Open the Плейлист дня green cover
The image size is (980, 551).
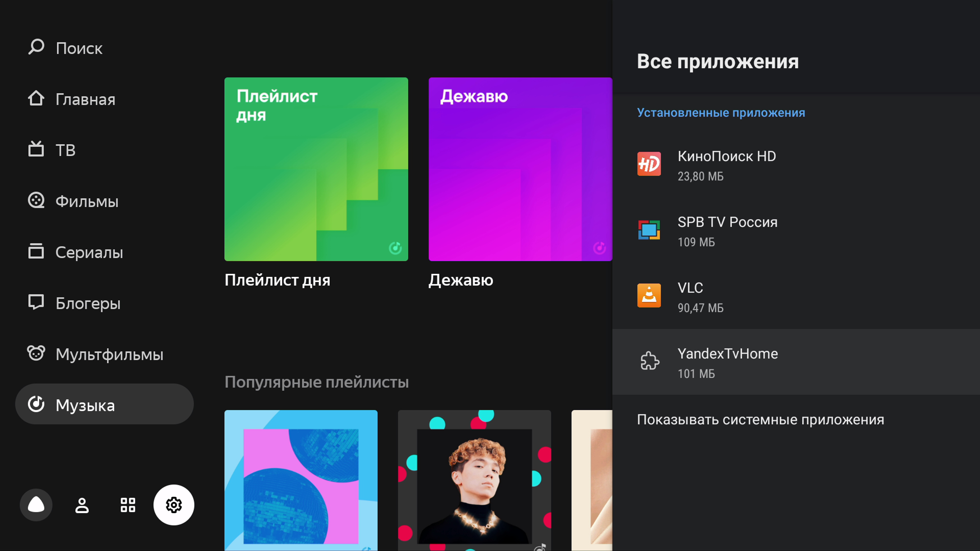(x=316, y=169)
